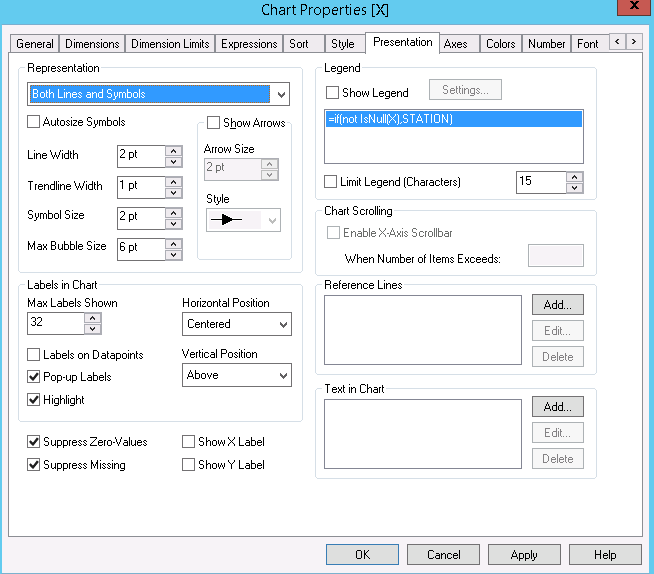Click Add button for Reference Lines
The height and width of the screenshot is (574, 654).
click(557, 305)
